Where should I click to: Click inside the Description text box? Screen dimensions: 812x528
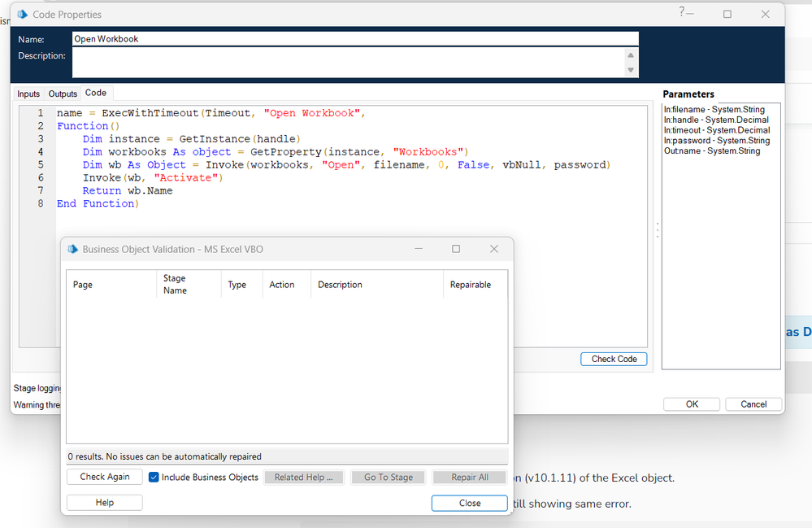click(348, 63)
